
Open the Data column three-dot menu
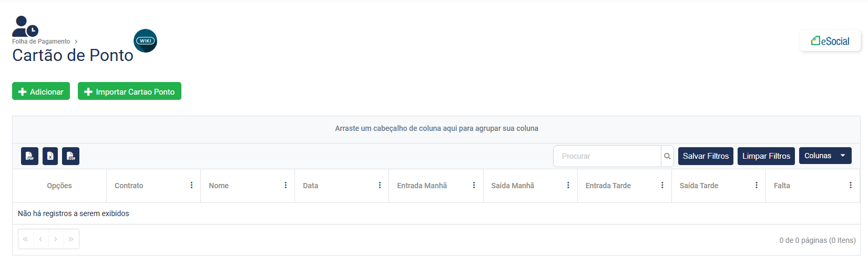pos(380,186)
